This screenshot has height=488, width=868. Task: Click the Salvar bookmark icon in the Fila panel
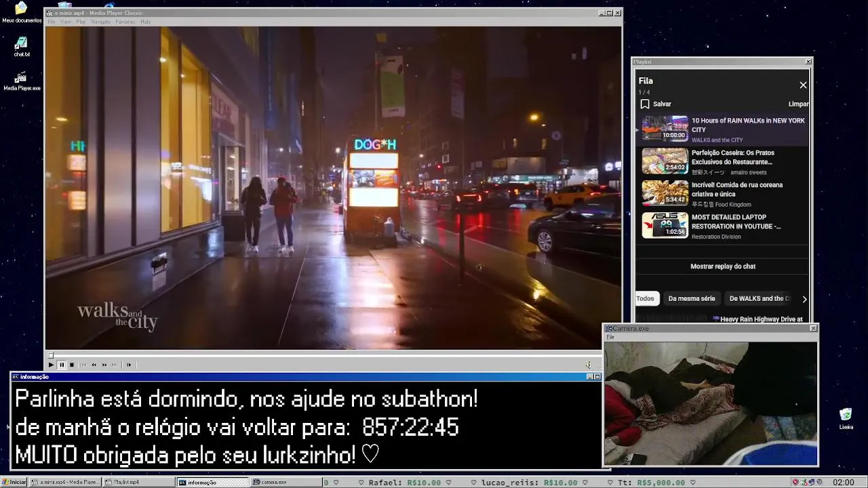(x=645, y=104)
